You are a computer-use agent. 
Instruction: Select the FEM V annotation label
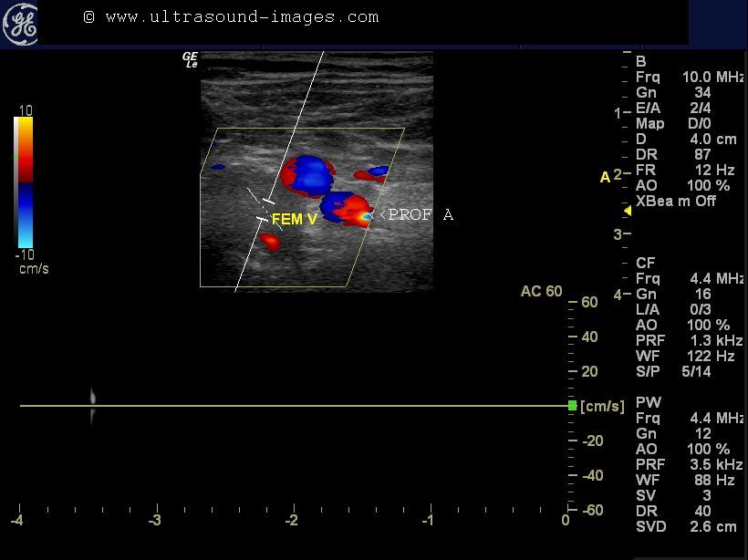(293, 219)
